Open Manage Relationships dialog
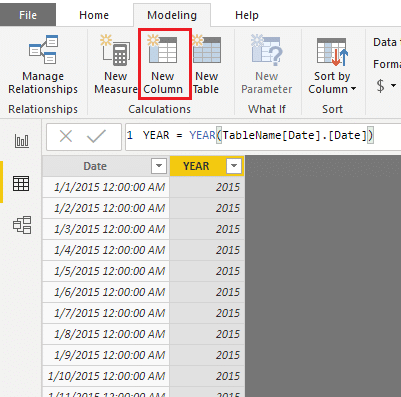 coord(43,64)
